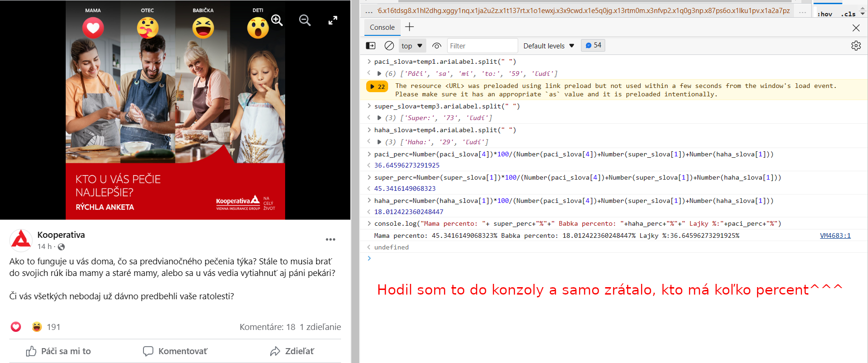This screenshot has width=868, height=363.
Task: Click the console prompt input line
Action: pos(614,258)
